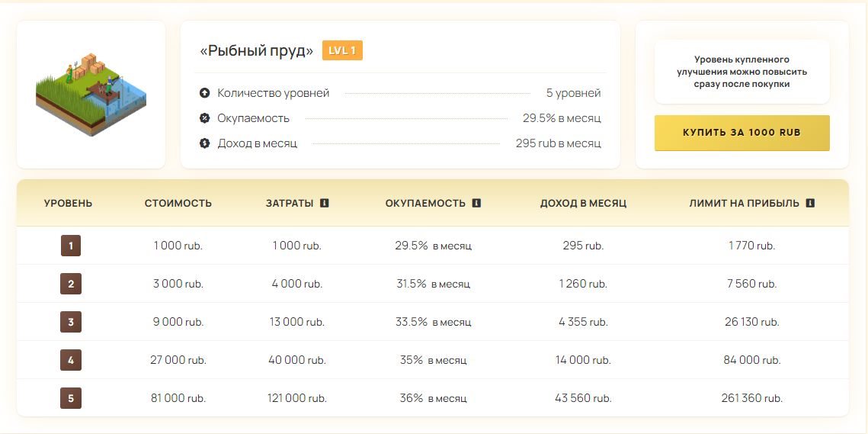Click the Затраты column header text
This screenshot has height=434, width=868.
point(290,204)
